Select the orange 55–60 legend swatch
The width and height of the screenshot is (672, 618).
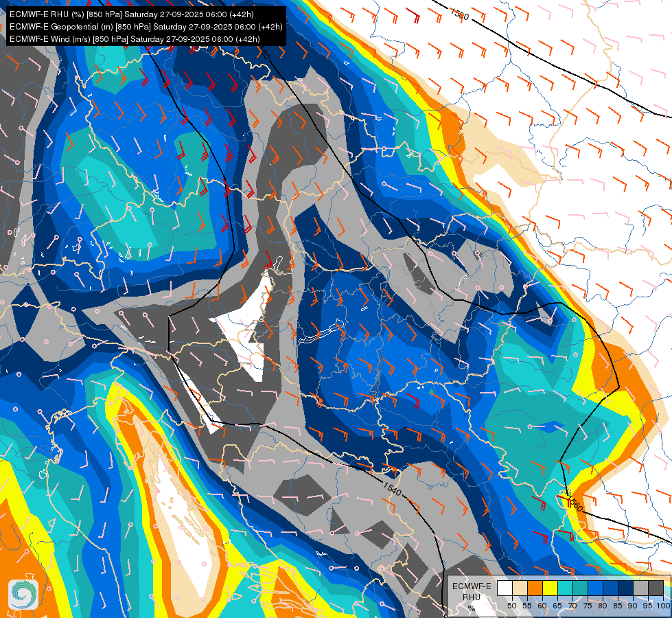pyautogui.click(x=535, y=588)
